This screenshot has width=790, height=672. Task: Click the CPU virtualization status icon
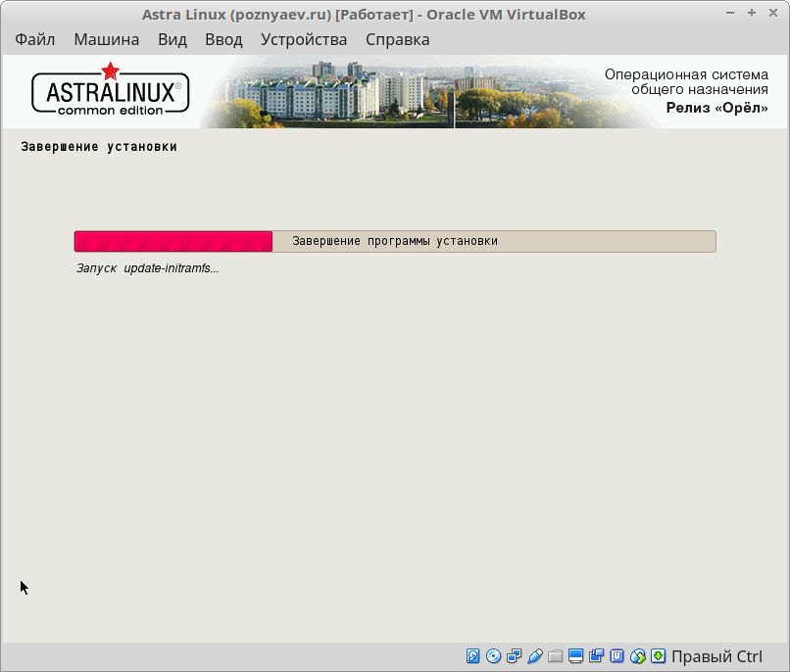click(617, 656)
